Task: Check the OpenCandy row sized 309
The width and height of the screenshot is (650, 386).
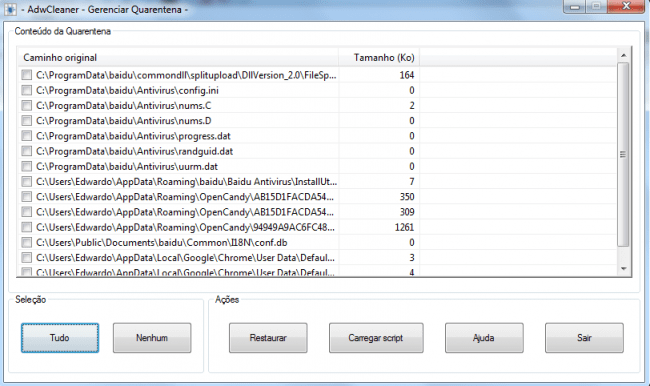Action: [27, 212]
